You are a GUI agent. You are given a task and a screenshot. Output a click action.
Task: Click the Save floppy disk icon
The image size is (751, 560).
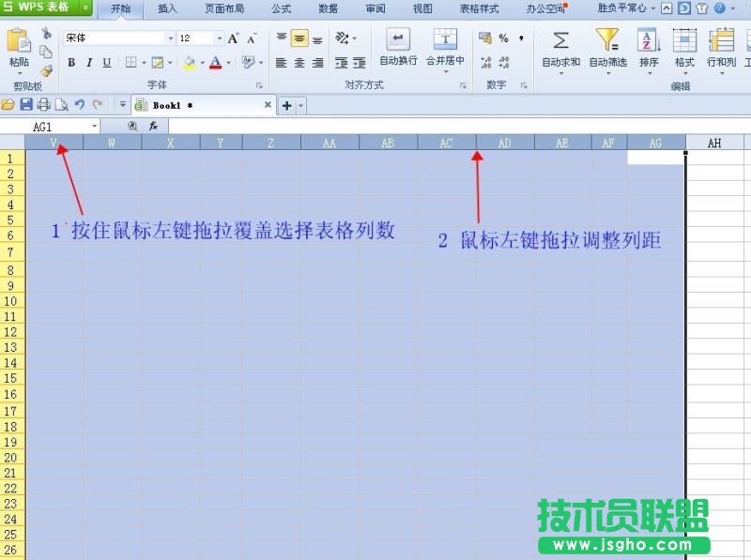point(26,104)
